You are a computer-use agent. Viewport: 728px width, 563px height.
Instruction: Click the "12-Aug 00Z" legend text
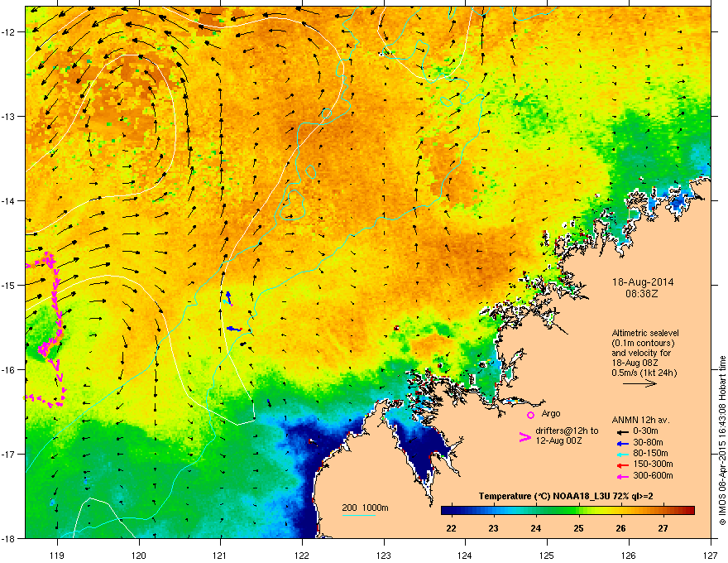[x=558, y=440]
